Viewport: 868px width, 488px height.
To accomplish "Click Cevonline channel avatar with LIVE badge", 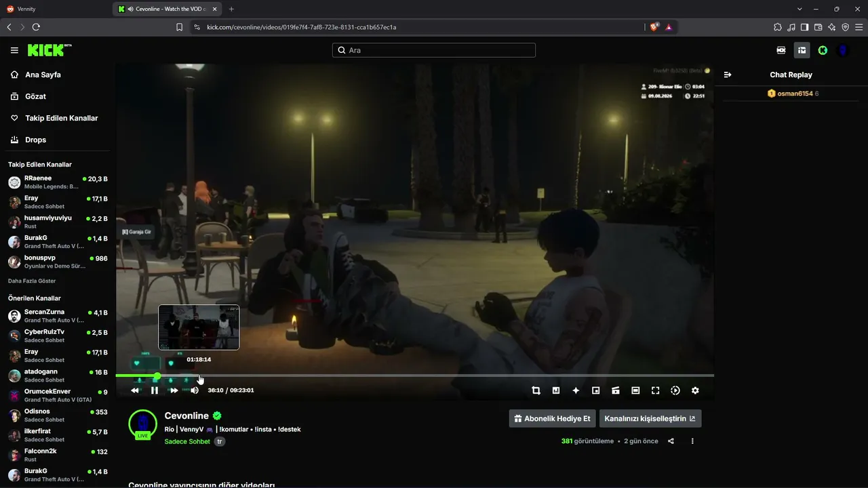I will [142, 424].
